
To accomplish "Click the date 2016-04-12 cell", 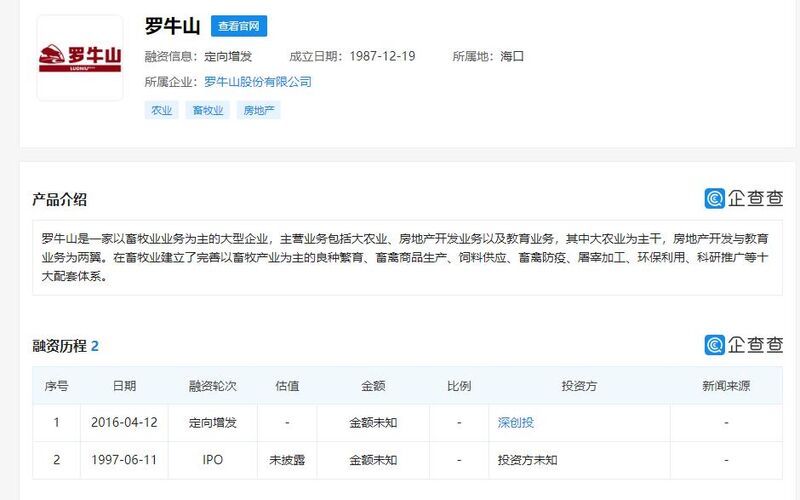I will pyautogui.click(x=124, y=422).
